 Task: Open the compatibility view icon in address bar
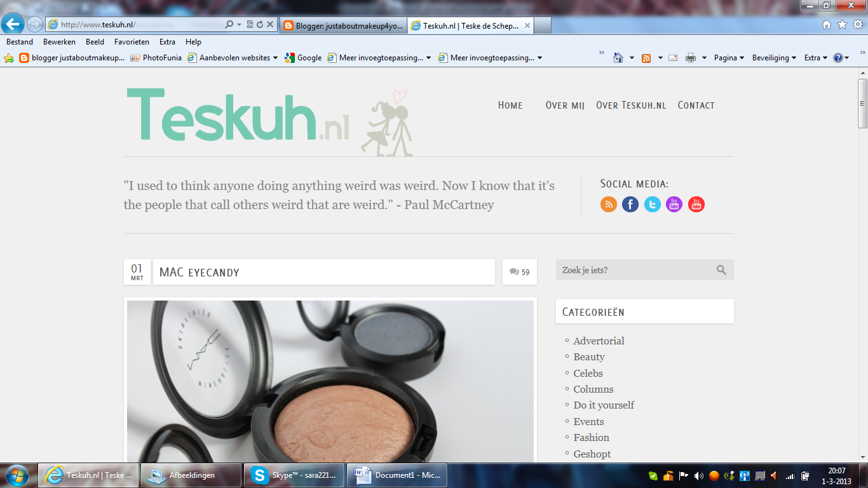pyautogui.click(x=250, y=25)
